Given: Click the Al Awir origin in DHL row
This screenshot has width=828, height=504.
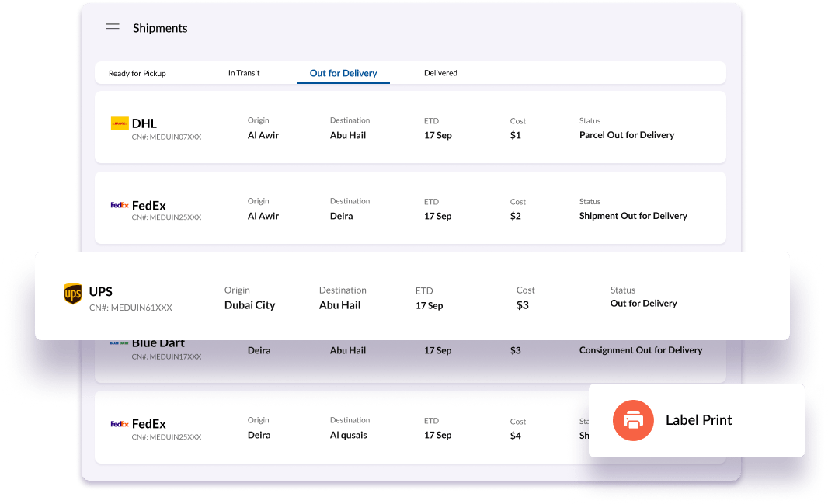Looking at the screenshot, I should pyautogui.click(x=263, y=135).
